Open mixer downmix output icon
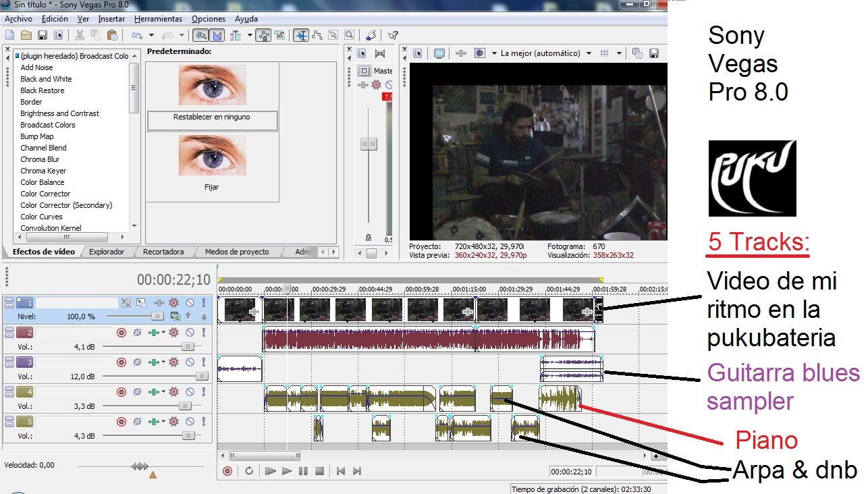The height and width of the screenshot is (494, 868). pos(379,53)
